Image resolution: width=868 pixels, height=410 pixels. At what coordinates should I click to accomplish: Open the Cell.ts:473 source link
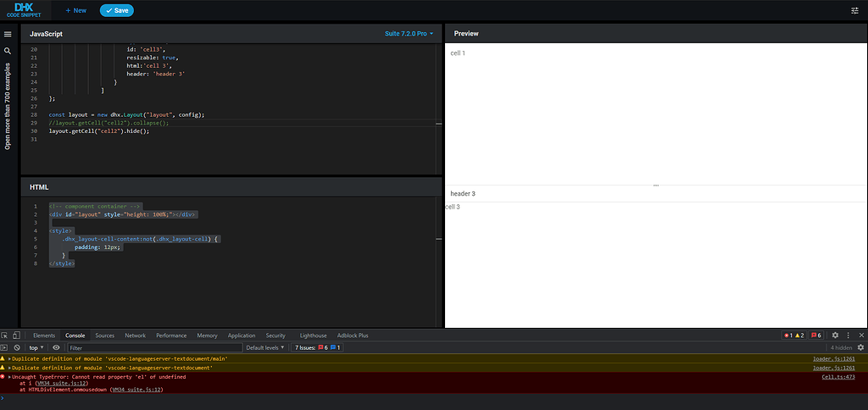[x=838, y=377]
